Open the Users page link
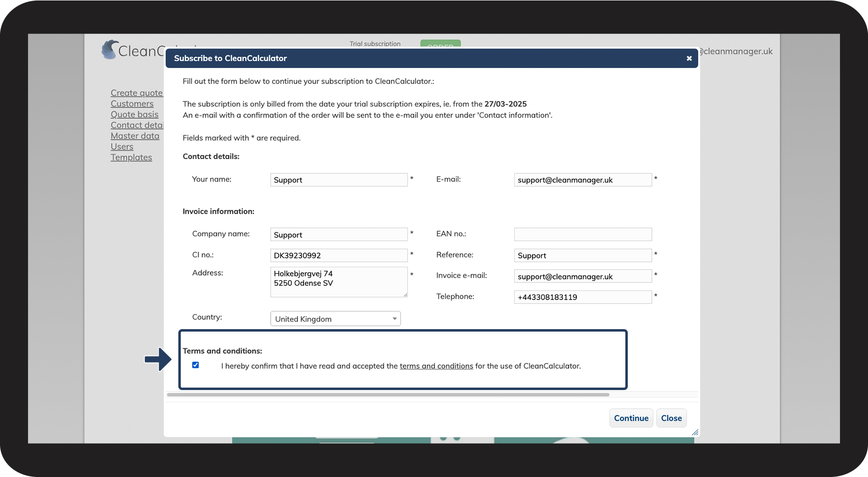Viewport: 868px width, 477px height. click(x=122, y=147)
